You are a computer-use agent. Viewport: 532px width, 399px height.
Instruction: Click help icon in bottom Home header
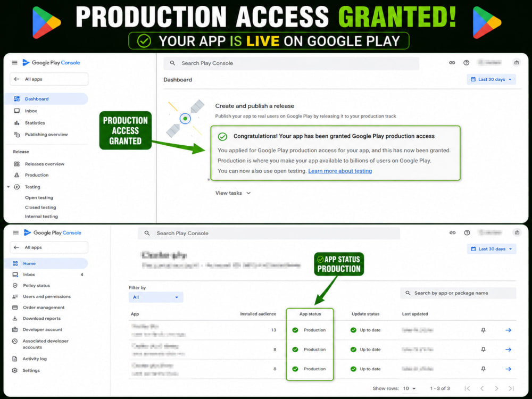(x=467, y=232)
